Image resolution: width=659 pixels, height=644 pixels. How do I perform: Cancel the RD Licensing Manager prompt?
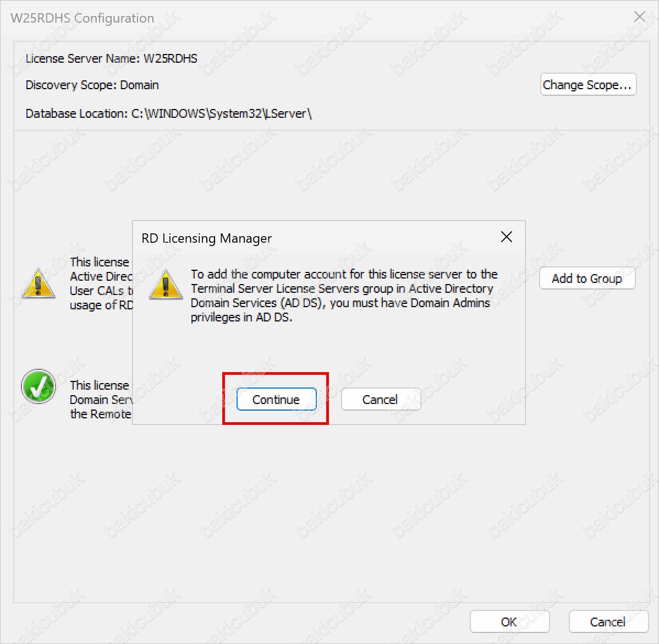[x=381, y=400]
